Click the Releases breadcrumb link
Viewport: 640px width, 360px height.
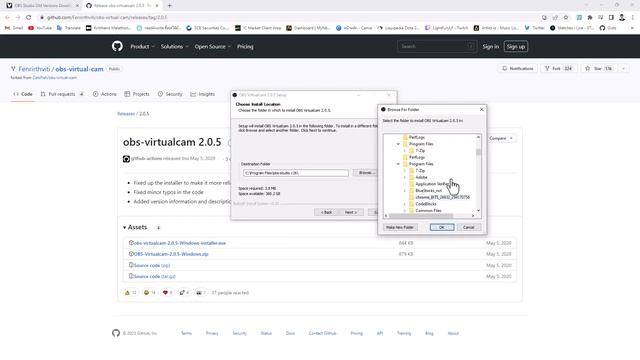coord(126,114)
